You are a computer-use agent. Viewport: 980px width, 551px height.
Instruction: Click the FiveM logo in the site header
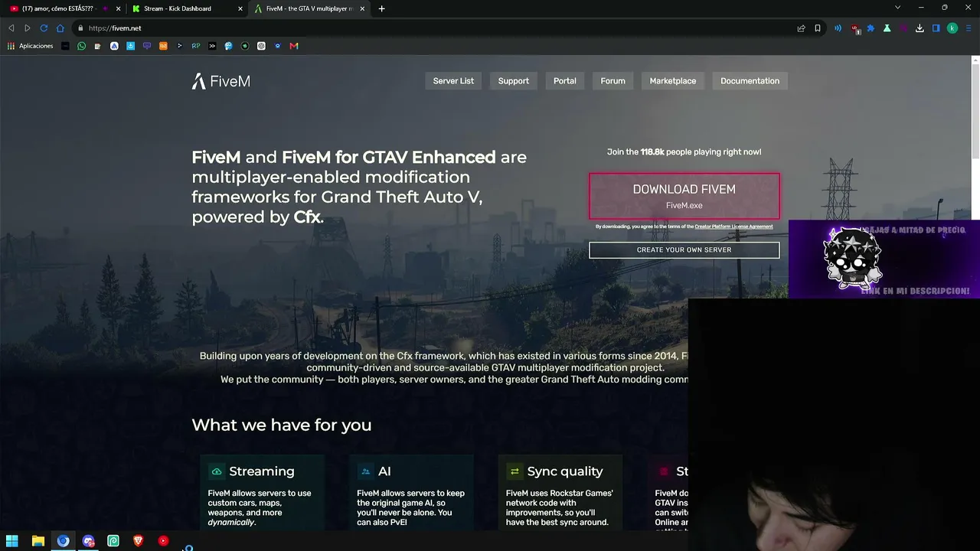pyautogui.click(x=220, y=81)
